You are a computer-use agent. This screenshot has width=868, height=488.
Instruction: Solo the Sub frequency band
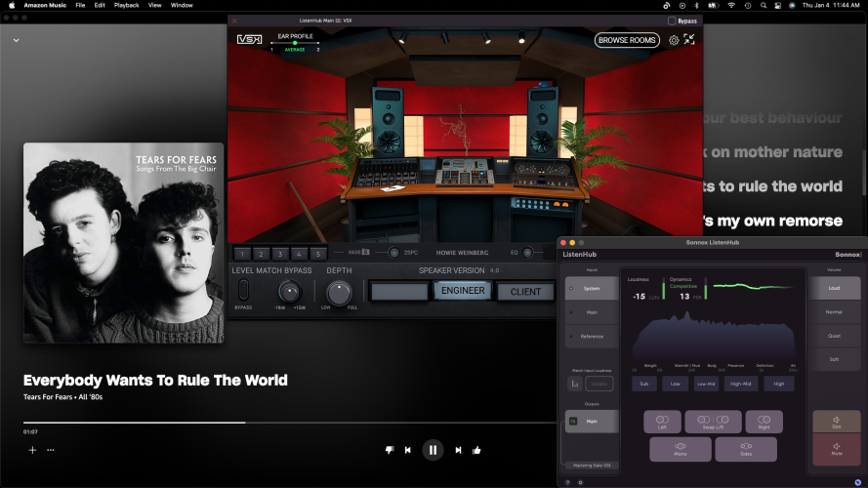point(644,384)
